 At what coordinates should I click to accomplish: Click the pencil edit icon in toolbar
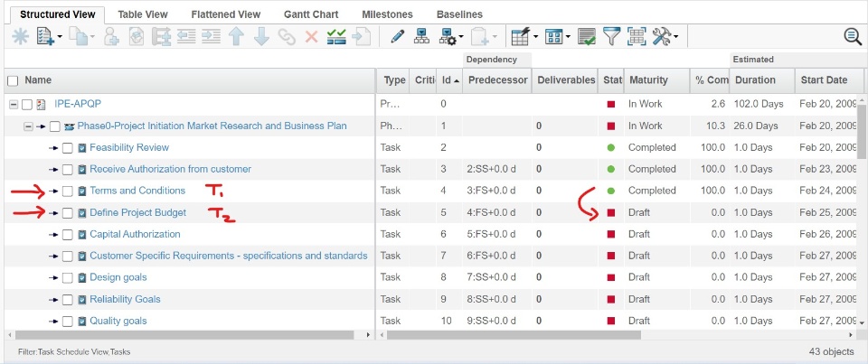coord(397,37)
